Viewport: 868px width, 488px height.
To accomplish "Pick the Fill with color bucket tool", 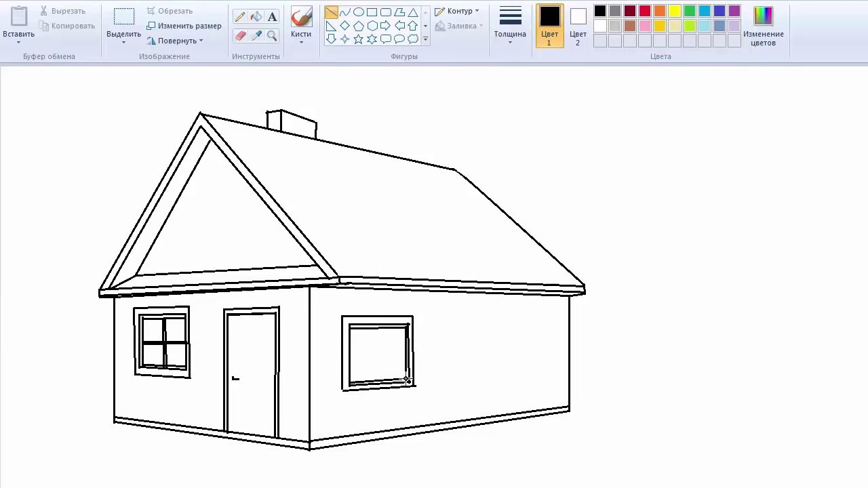I will point(256,17).
